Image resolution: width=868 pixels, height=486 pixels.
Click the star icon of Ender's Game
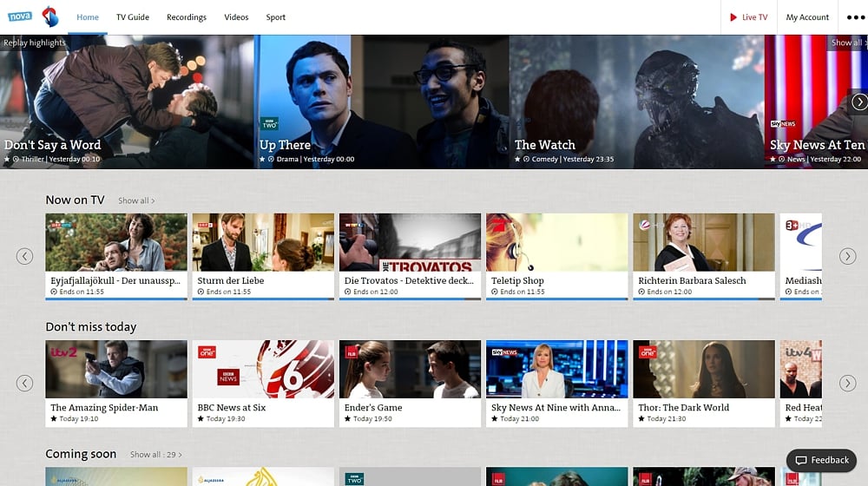tap(348, 418)
